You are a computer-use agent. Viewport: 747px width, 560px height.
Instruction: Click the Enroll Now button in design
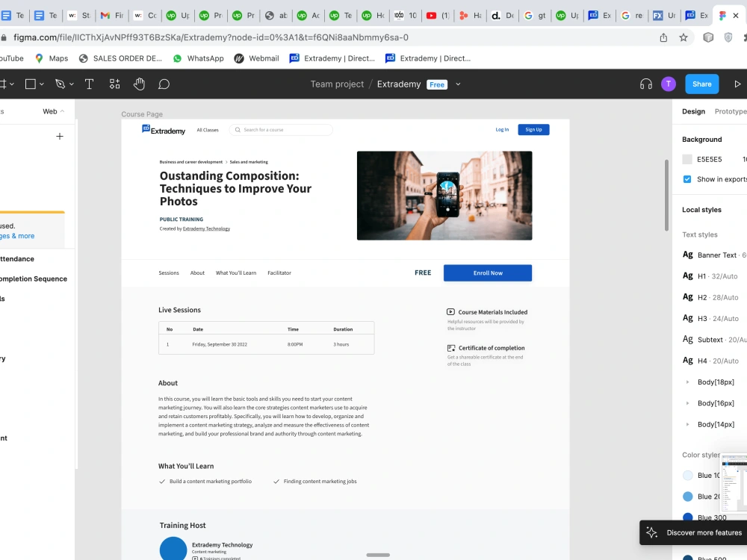487,273
